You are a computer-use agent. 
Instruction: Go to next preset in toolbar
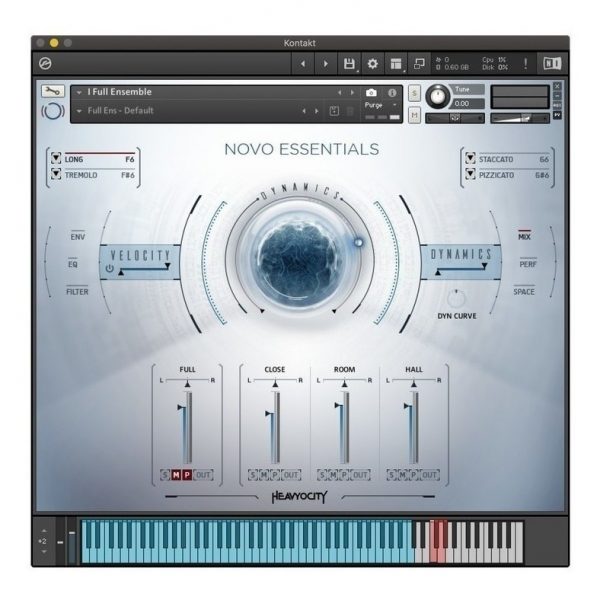(326, 64)
